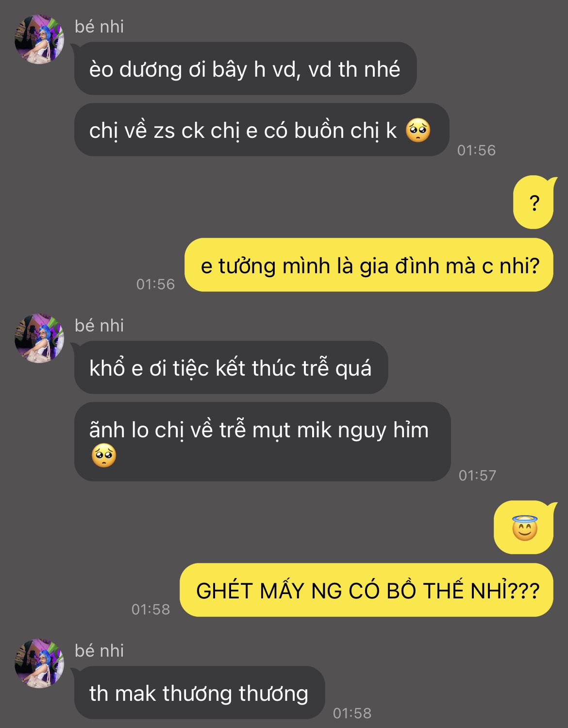Select the pleading emoji under 'ãnh lo chị' message
The image size is (568, 728).
click(x=104, y=456)
